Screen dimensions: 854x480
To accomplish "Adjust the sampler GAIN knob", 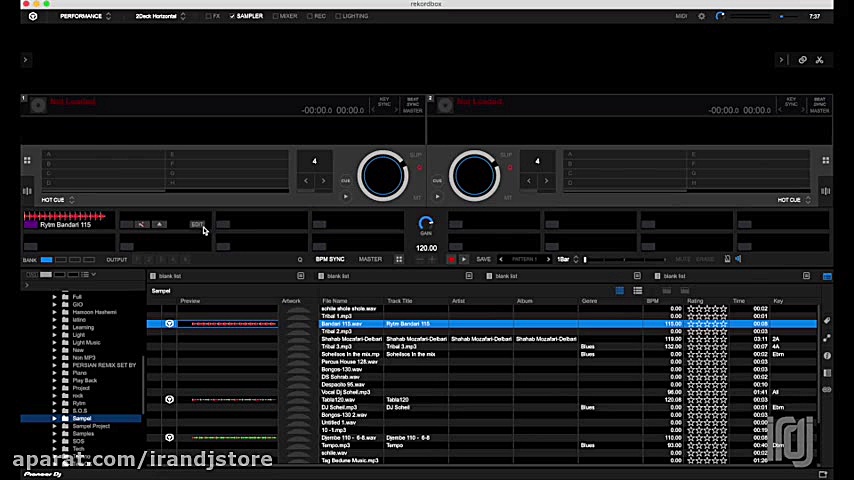I will 426,223.
